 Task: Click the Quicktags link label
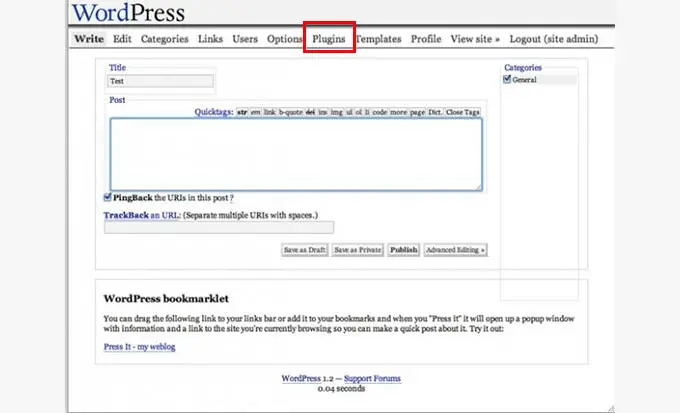point(213,112)
